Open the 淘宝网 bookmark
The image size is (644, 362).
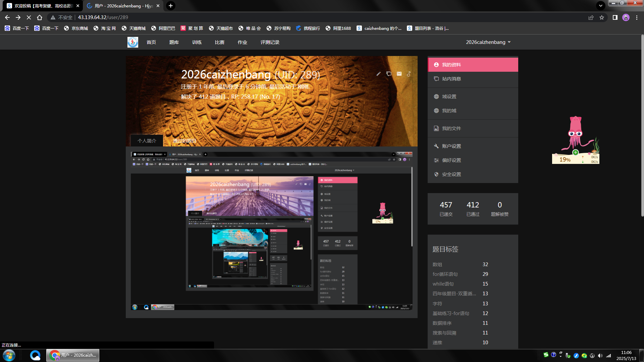click(x=105, y=28)
